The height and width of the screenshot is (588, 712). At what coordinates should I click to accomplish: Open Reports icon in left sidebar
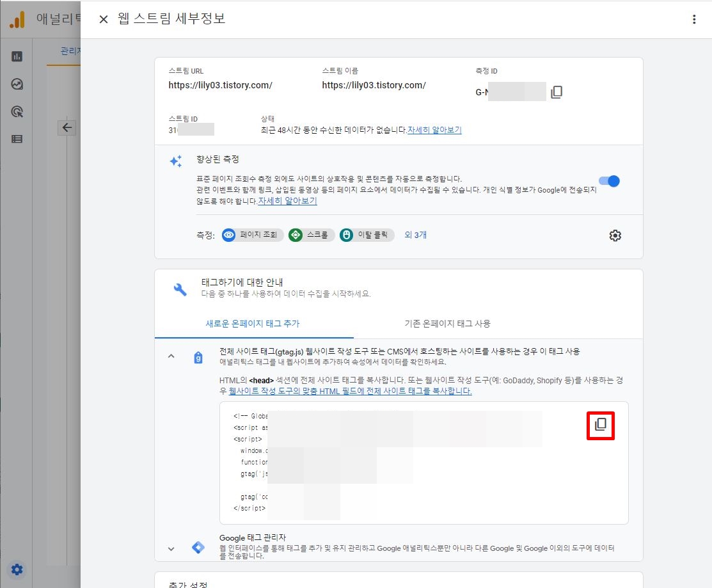pos(17,56)
